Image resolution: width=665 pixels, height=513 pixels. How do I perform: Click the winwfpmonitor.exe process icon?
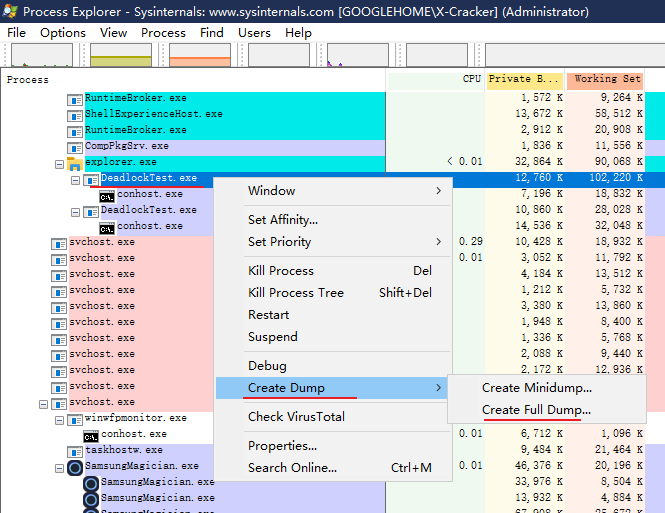pyautogui.click(x=75, y=420)
